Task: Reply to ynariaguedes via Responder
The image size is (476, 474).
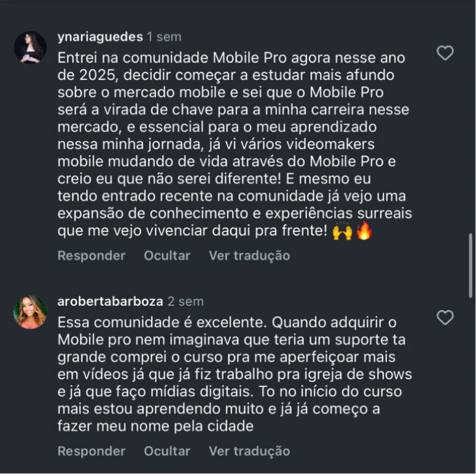Action: 91,255
